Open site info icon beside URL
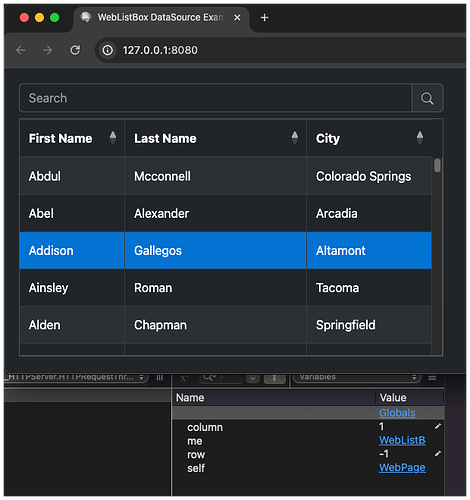The height and width of the screenshot is (500, 470). pos(107,50)
